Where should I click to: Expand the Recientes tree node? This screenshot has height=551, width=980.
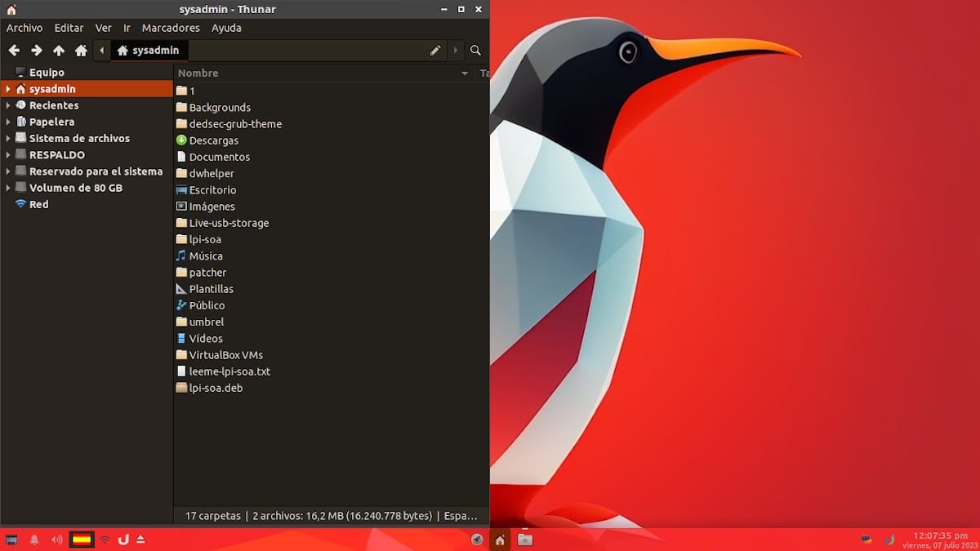coord(8,105)
